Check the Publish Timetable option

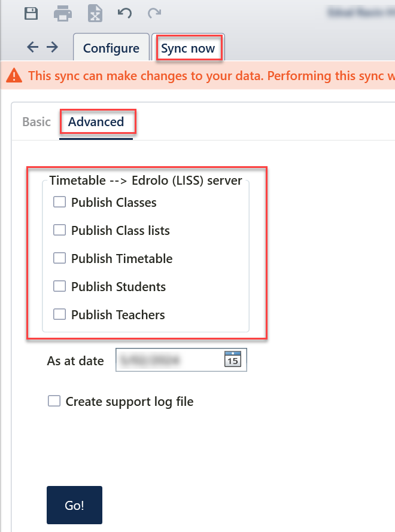(59, 258)
